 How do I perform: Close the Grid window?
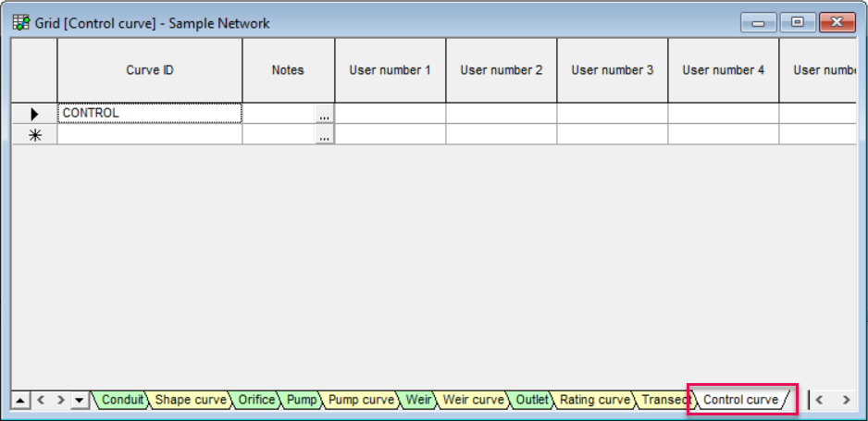tap(837, 23)
